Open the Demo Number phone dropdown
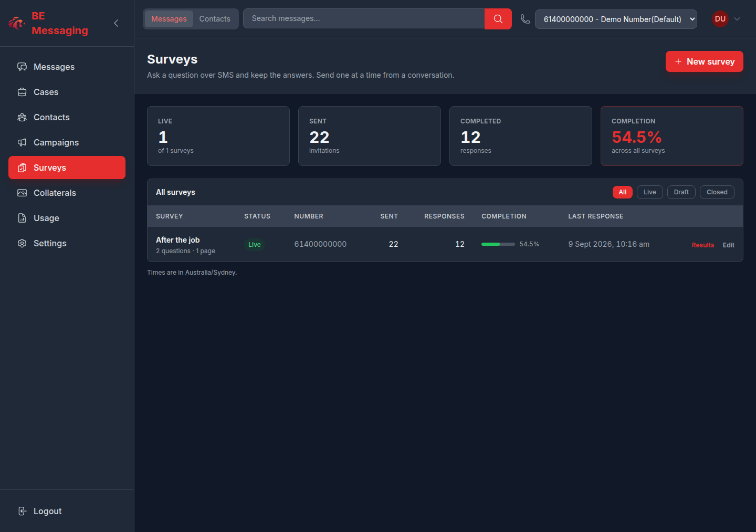Viewport: 756px width, 532px height. pyautogui.click(x=616, y=19)
